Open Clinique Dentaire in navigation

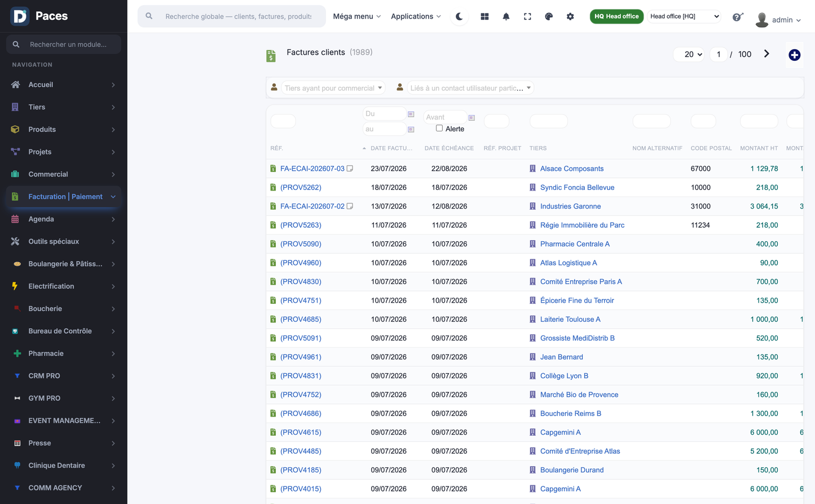tap(64, 465)
